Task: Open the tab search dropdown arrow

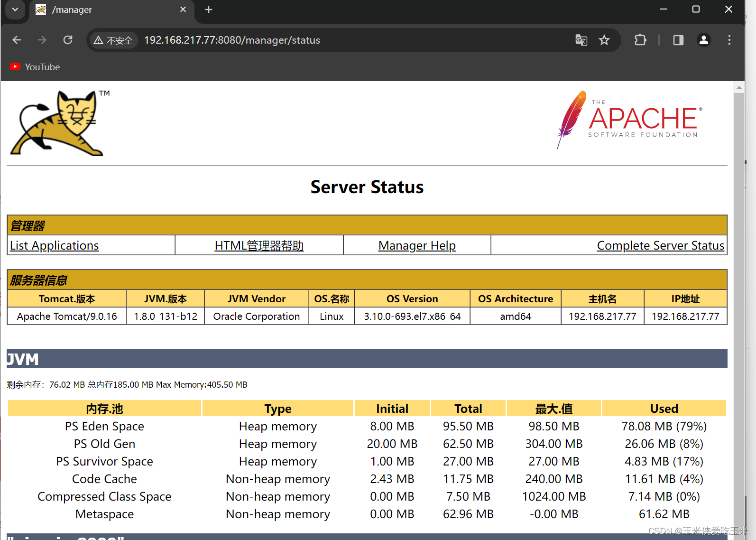Action: tap(15, 9)
